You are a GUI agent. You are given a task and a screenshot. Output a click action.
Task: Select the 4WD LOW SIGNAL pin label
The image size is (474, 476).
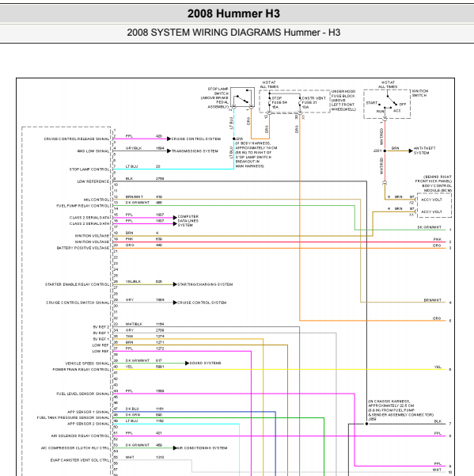pos(93,151)
